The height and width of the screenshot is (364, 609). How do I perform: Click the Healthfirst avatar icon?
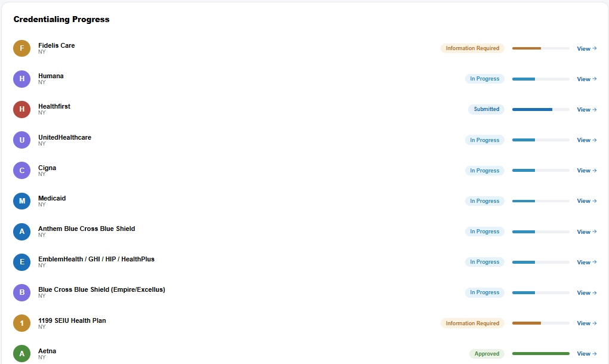pos(21,109)
